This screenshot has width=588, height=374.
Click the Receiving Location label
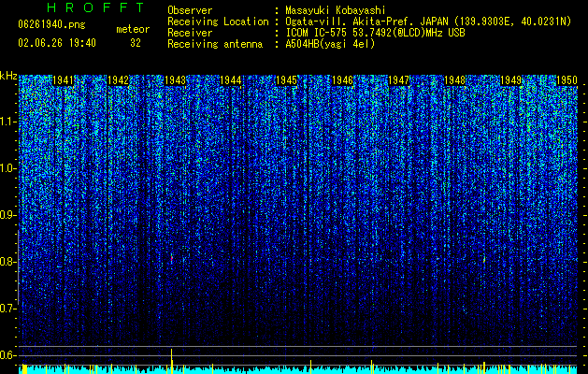tap(218, 22)
